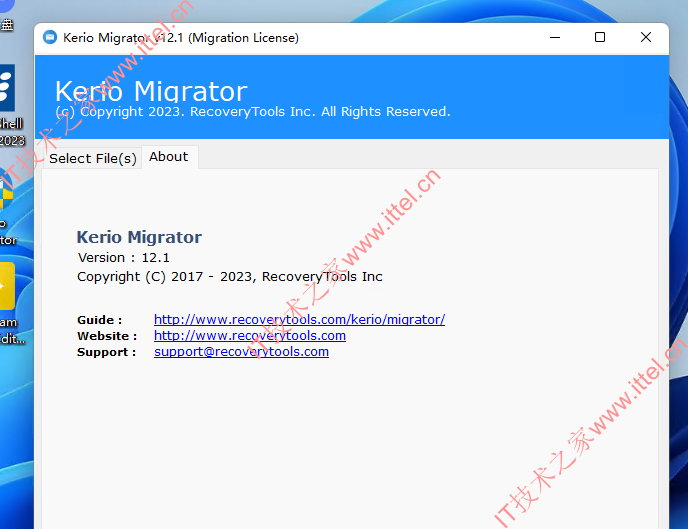Click the 'Support :' label
Image resolution: width=688 pixels, height=529 pixels.
[107, 352]
